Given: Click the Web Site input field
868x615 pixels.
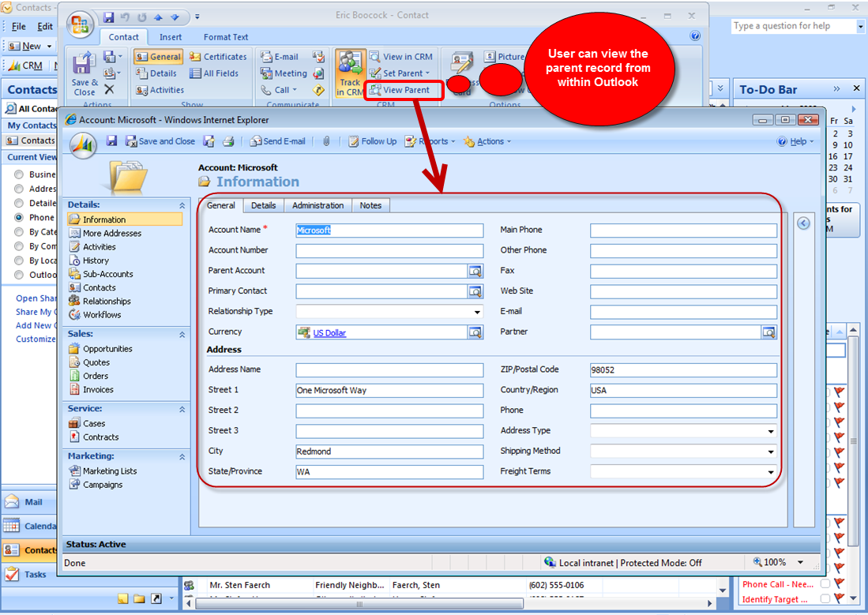Looking at the screenshot, I should (683, 292).
